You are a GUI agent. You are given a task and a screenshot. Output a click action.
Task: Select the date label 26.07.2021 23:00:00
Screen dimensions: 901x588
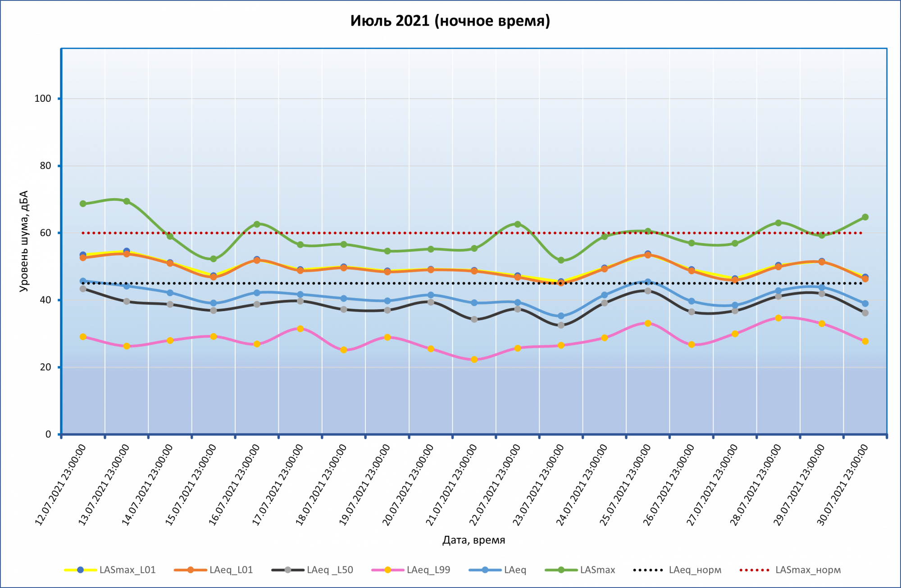669,484
